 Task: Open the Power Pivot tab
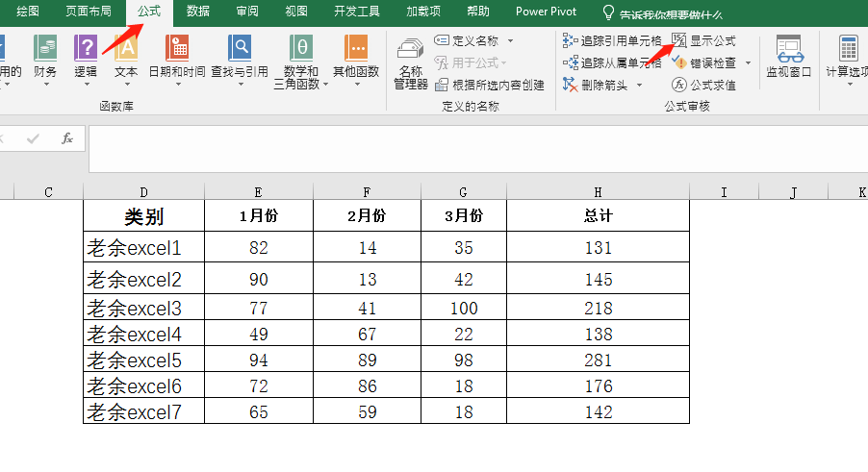point(546,12)
